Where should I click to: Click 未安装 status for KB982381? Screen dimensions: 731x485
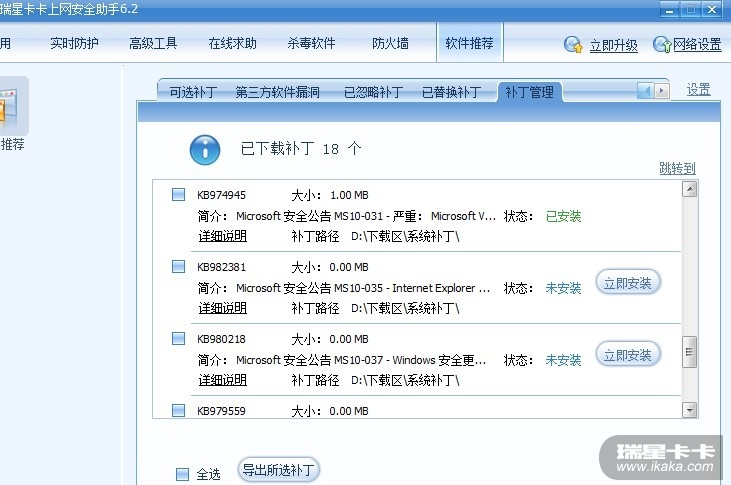[x=563, y=288]
